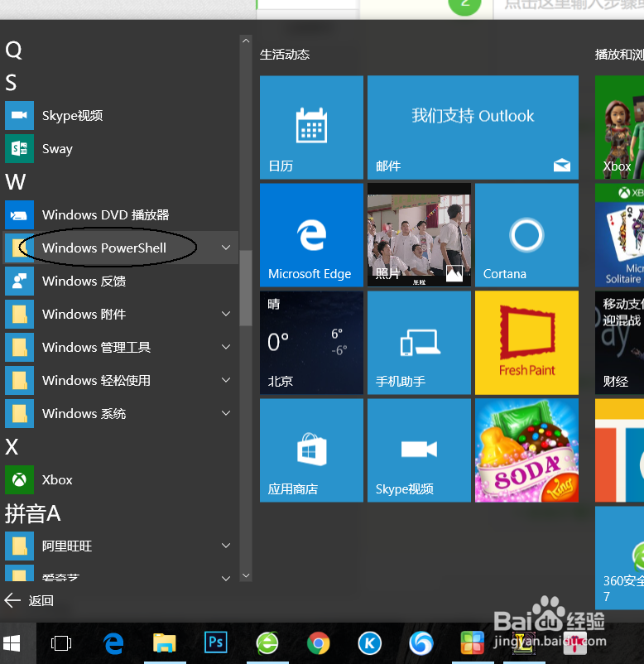Viewport: 644px width, 664px height.
Task: Open the 北京 weather tile
Action: [x=311, y=343]
